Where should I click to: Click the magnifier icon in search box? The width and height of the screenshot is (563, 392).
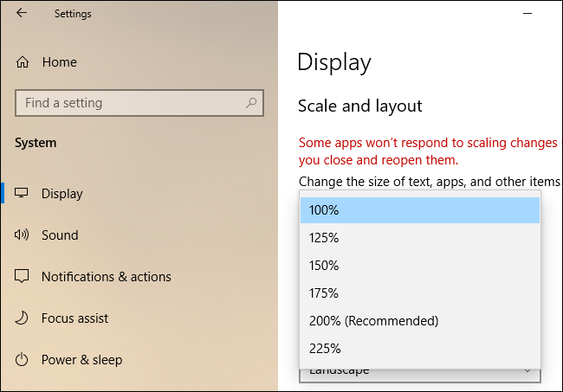pos(251,103)
